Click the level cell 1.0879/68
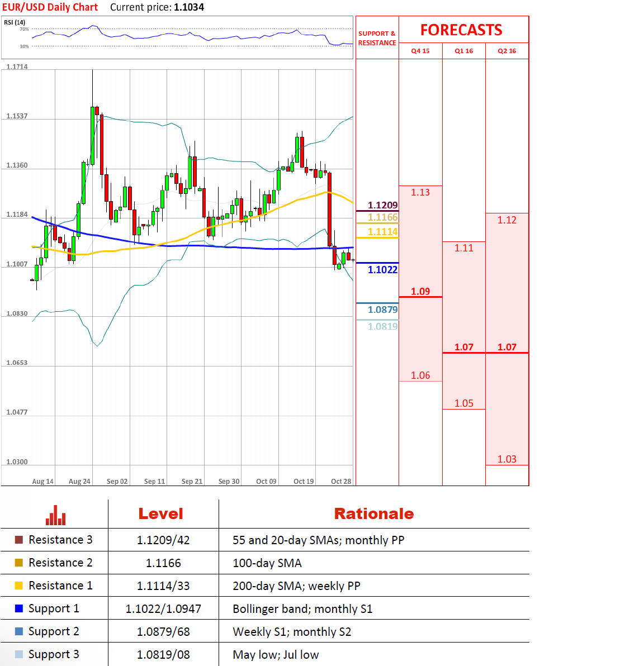 163,632
